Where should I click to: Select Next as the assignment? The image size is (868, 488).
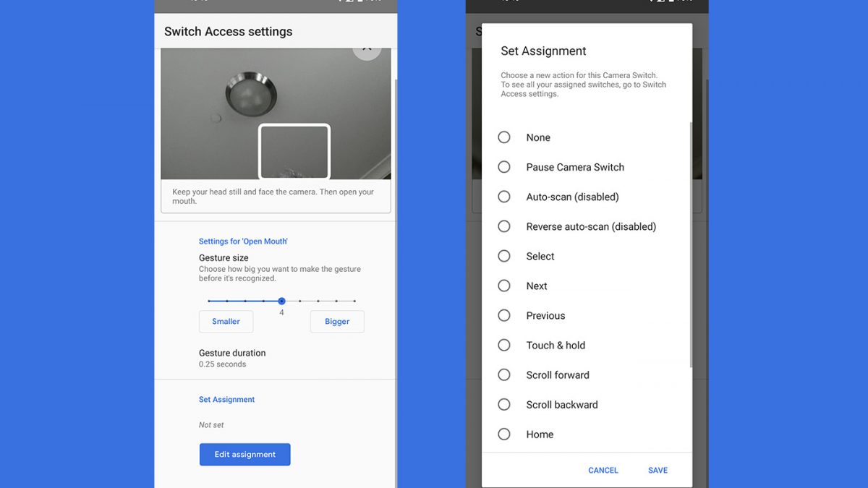point(504,286)
